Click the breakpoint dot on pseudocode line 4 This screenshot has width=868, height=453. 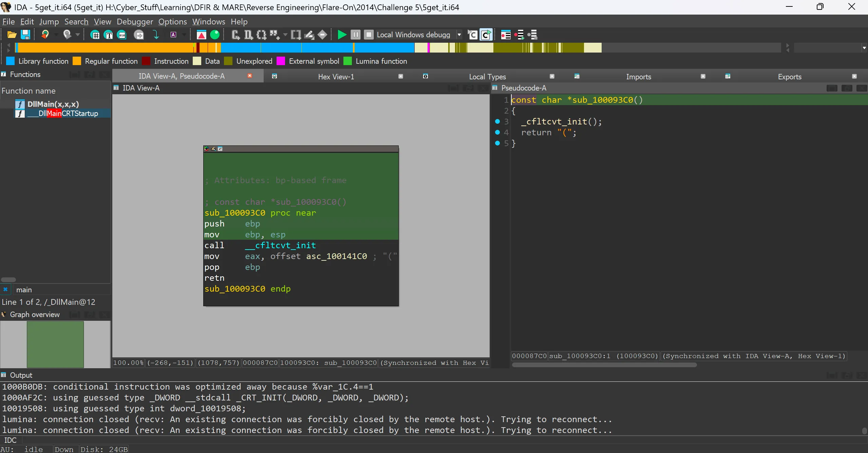(497, 132)
